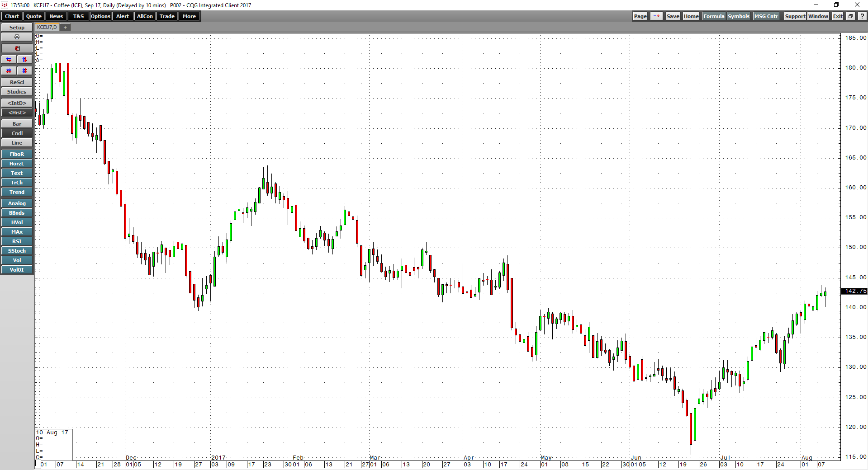Viewport: 868px width, 470px height.
Task: Click the 185.00 price axis label
Action: 856,38
